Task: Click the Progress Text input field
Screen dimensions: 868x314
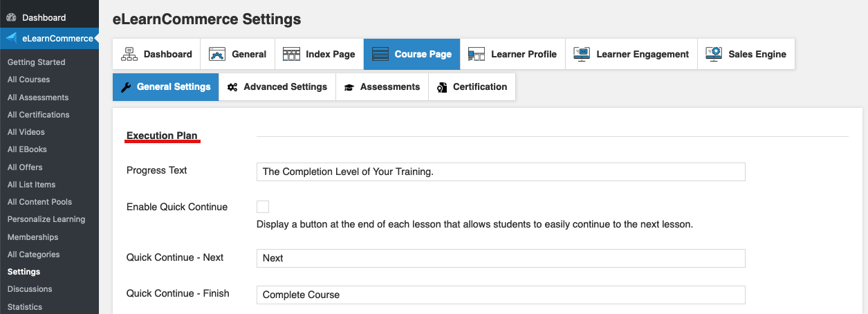Action: [x=501, y=172]
